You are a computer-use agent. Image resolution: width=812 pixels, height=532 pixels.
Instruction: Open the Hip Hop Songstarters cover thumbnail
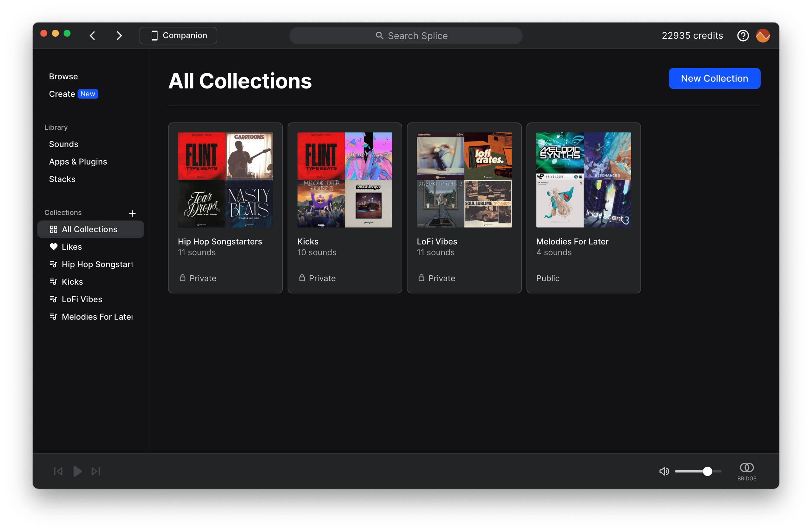pyautogui.click(x=225, y=180)
